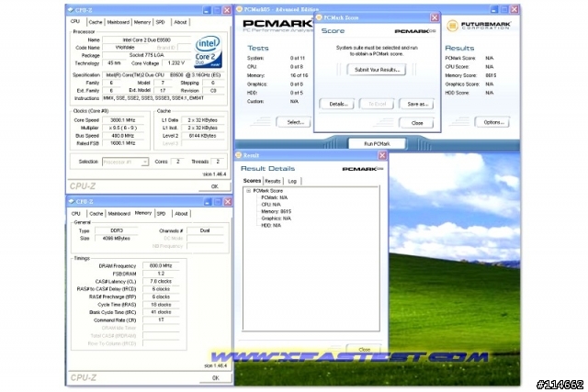Minimize the top CPU-Z window
The height and width of the screenshot is (392, 588).
coord(207,10)
